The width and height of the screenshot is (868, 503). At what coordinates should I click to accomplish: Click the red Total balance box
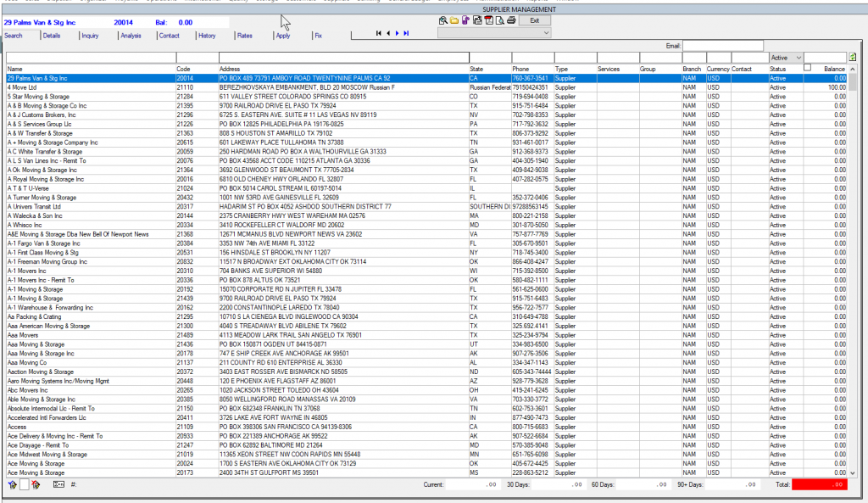tap(820, 484)
